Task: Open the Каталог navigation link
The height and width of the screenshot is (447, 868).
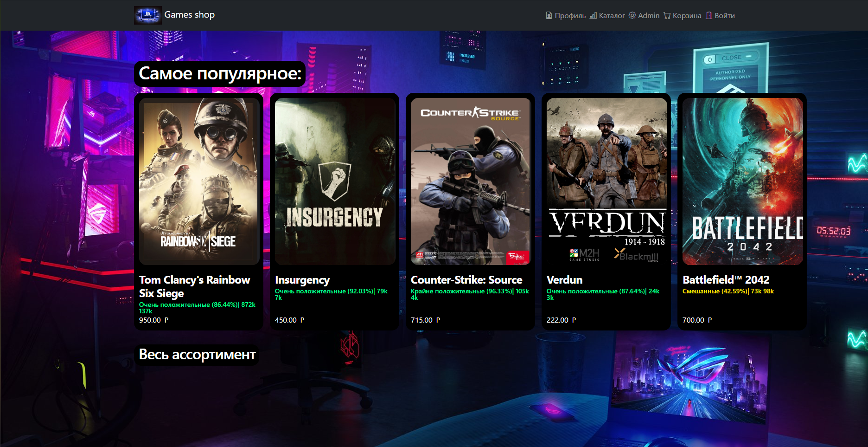Action: click(612, 16)
